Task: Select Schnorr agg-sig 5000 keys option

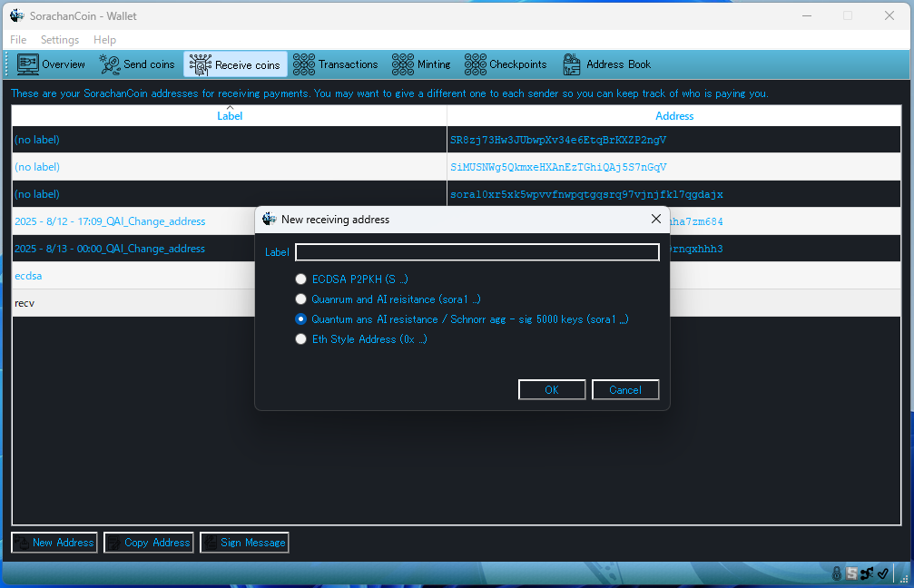Action: pyautogui.click(x=301, y=319)
